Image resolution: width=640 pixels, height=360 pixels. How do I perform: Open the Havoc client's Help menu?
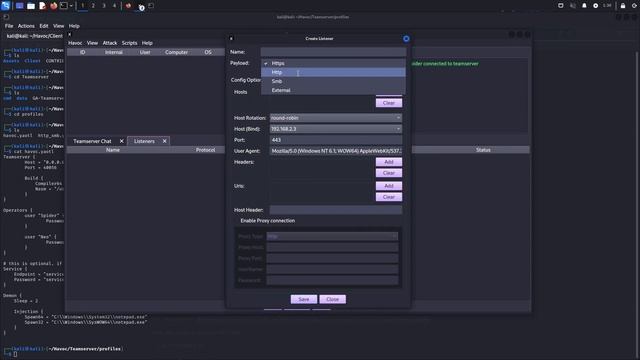(x=147, y=43)
